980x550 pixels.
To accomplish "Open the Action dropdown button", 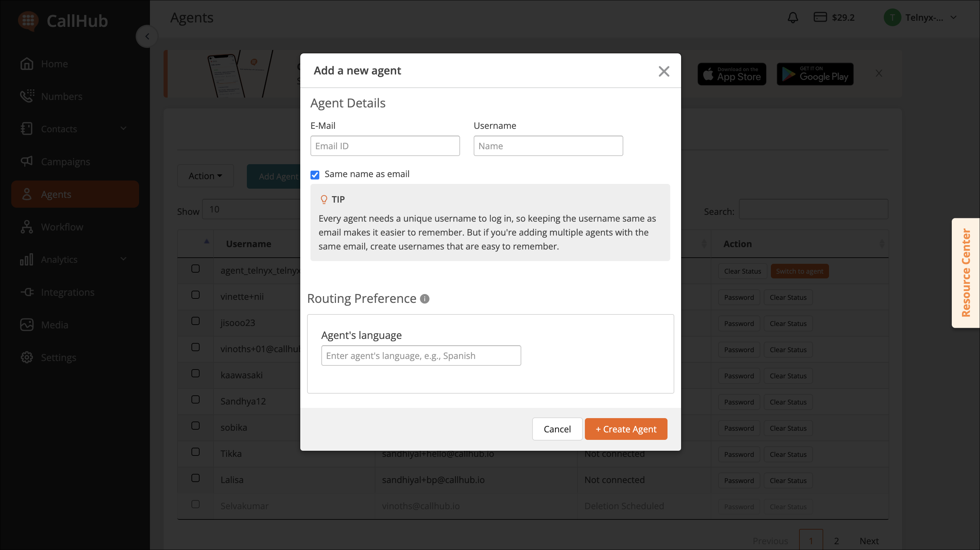I will pos(205,176).
